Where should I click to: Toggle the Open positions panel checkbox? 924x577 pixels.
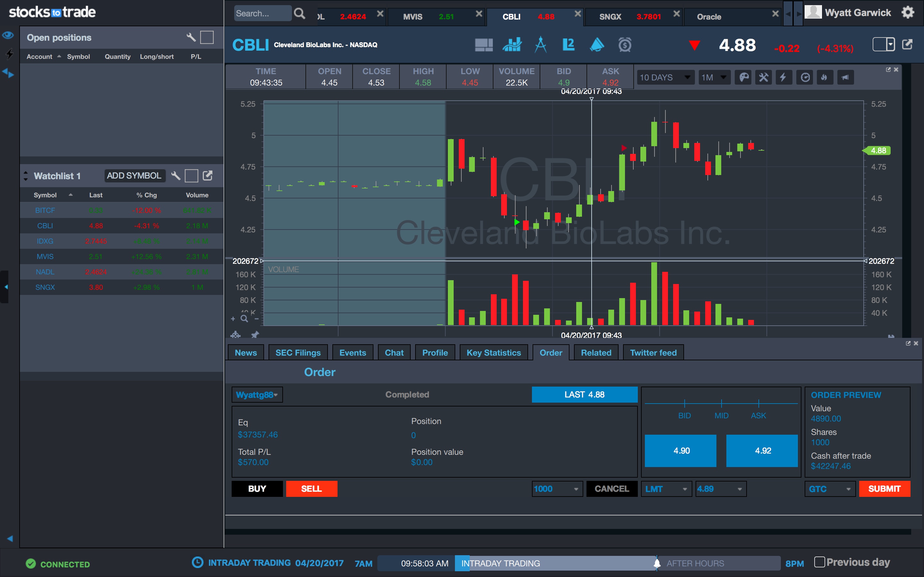pyautogui.click(x=207, y=38)
